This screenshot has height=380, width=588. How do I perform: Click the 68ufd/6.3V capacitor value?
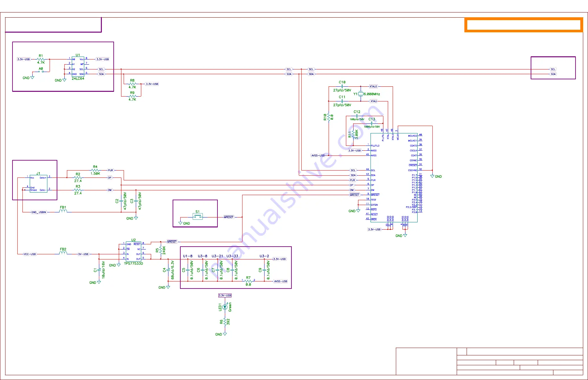(173, 270)
